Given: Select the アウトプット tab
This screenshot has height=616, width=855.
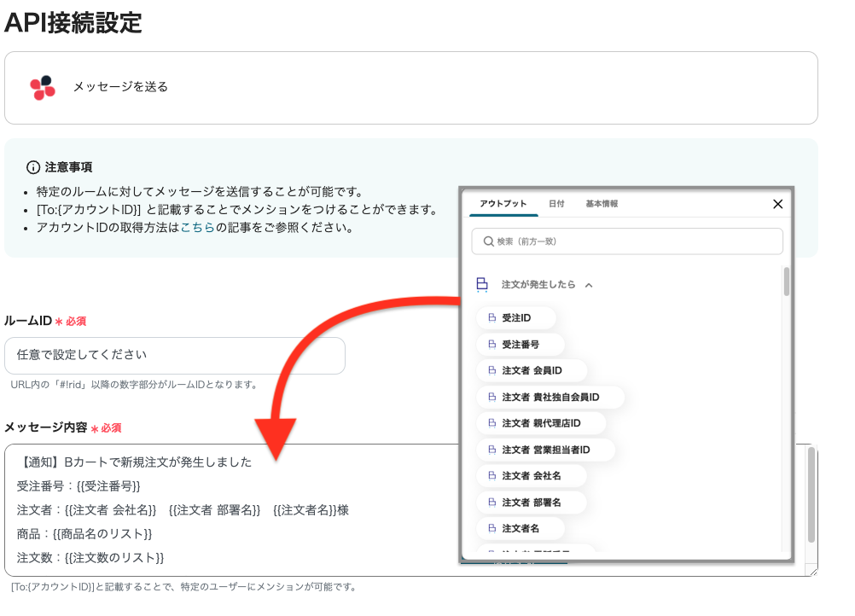Looking at the screenshot, I should [502, 204].
